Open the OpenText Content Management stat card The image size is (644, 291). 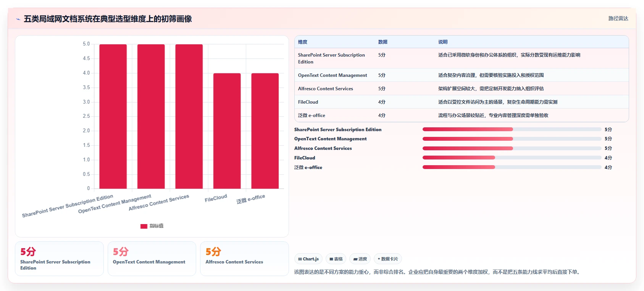[152, 258]
